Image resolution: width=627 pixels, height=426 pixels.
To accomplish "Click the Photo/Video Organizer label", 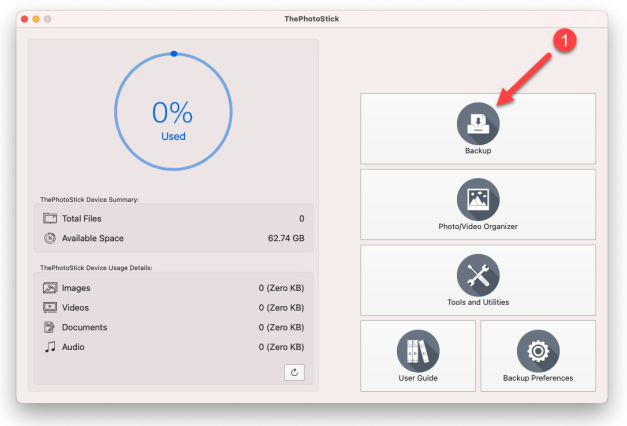I will (478, 226).
